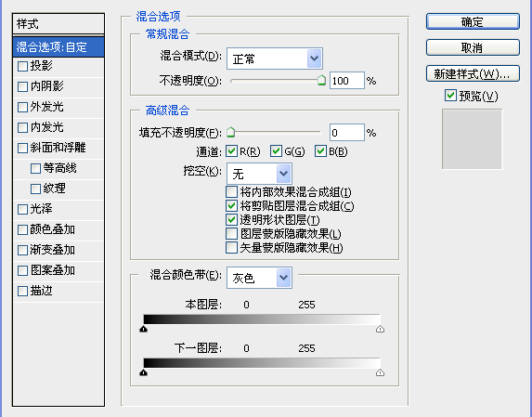Open the 混合模式 blend mode dropdown
Viewport: 532px width, 417px height.
(x=275, y=59)
